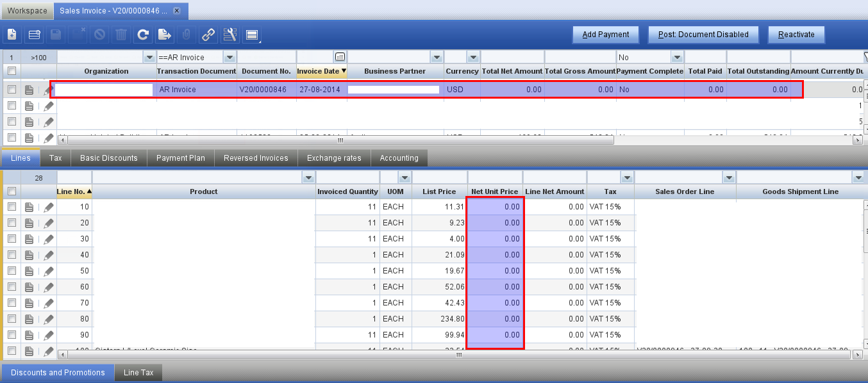
Task: Switch to the Payment Plan tab
Action: [x=181, y=158]
